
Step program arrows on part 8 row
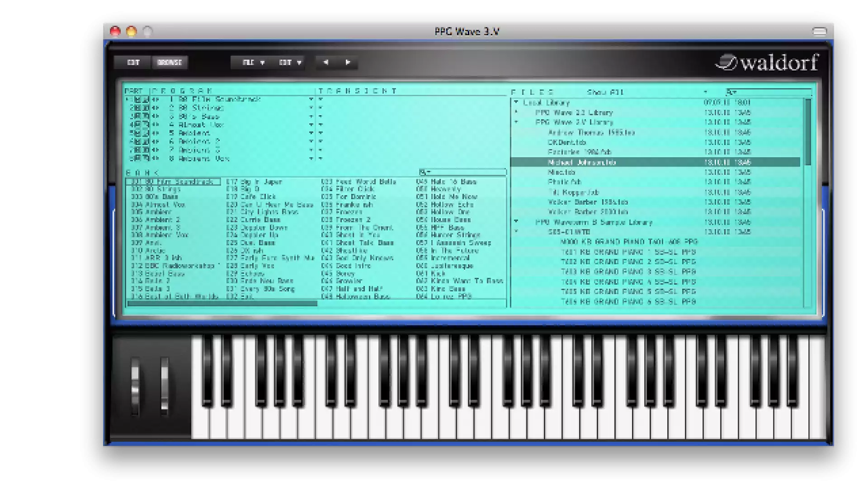(x=155, y=159)
